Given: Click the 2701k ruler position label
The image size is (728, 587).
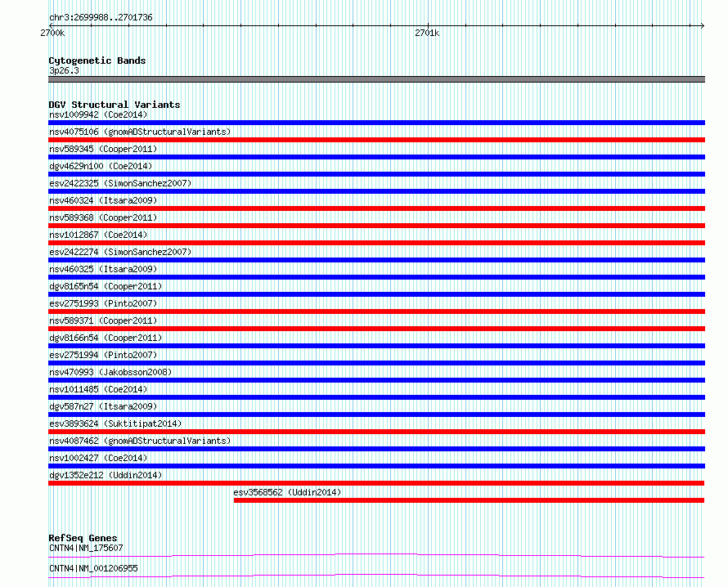Looking at the screenshot, I should click(427, 33).
